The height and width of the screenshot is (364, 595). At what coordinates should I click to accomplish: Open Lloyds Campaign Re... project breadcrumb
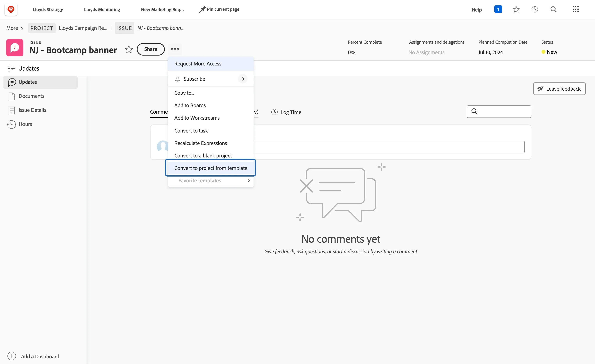coord(83,28)
